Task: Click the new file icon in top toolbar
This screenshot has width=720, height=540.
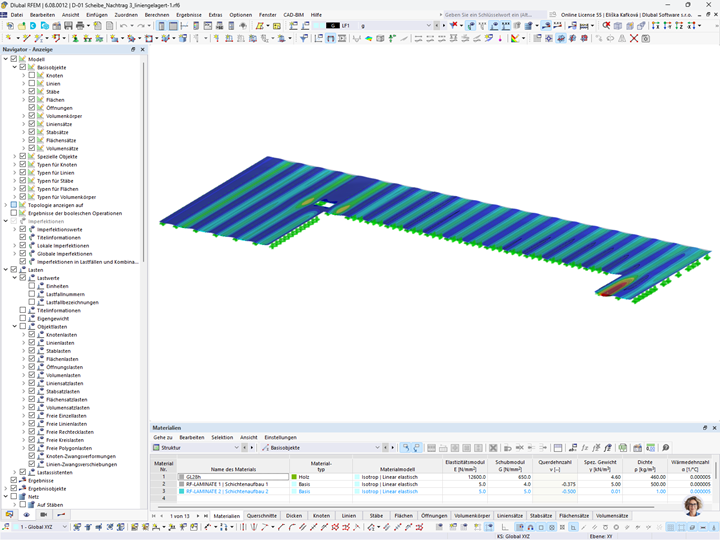Action: coord(10,26)
